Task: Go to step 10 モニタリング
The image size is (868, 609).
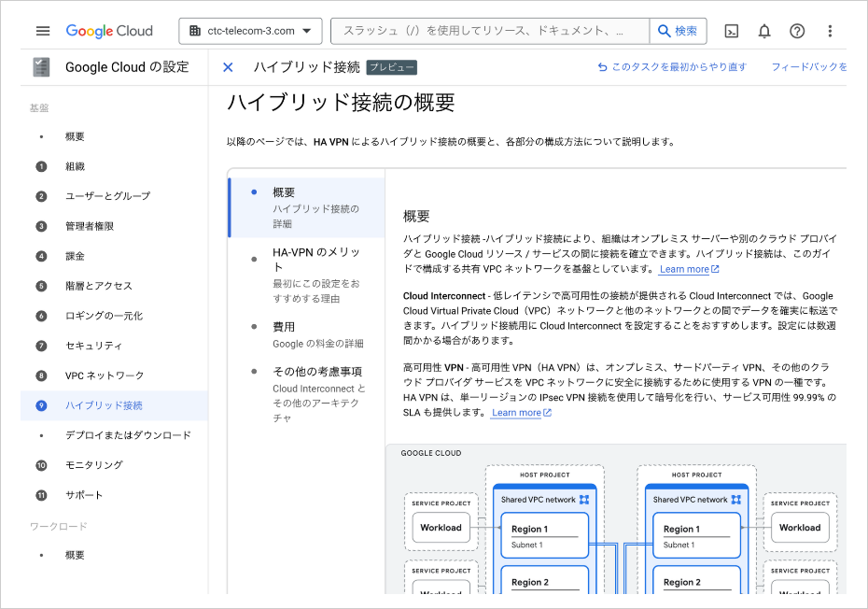Action: [x=115, y=465]
